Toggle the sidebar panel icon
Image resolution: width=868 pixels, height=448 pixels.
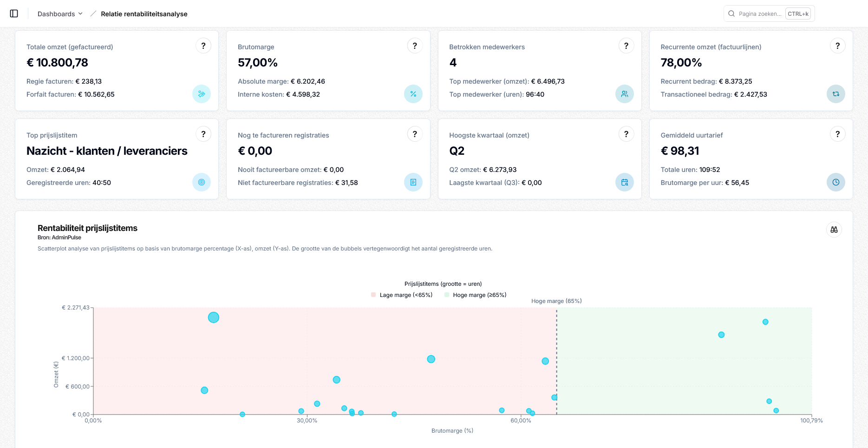pyautogui.click(x=14, y=13)
